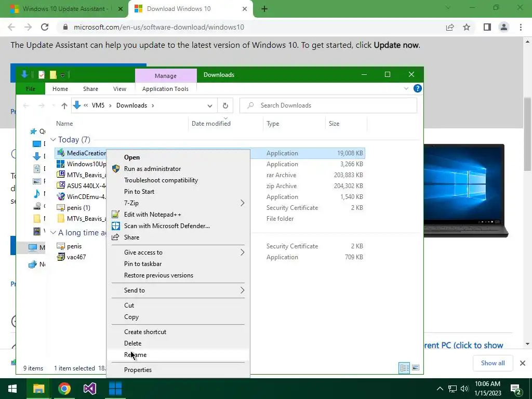Screen dimensions: 532x399
Task: Click Quick access star in navigation pane
Action: 33,131
